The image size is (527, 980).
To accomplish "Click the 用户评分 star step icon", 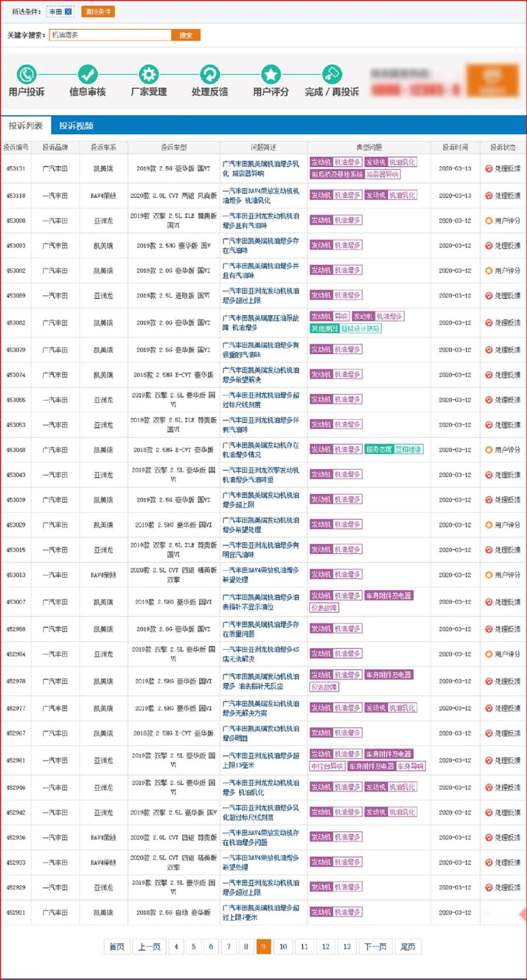I will (x=270, y=75).
